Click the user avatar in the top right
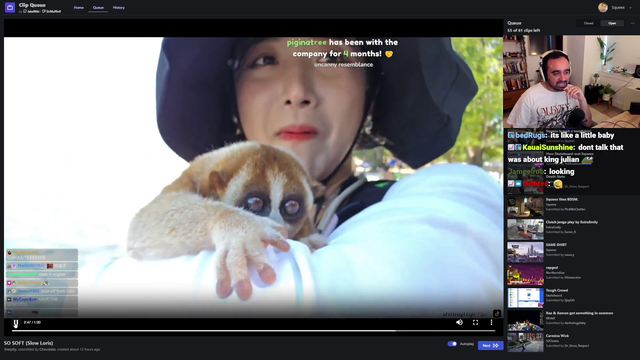This screenshot has height=360, width=640. 603,7
